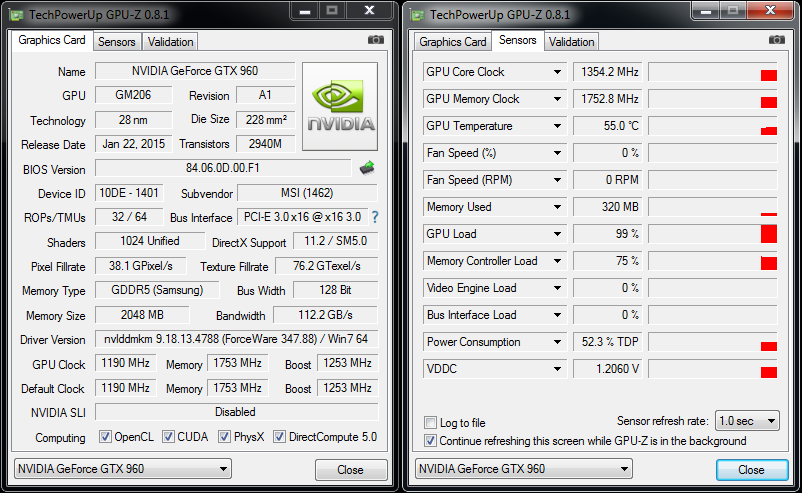Open the Memory Used sensor dropdown

pyautogui.click(x=558, y=207)
